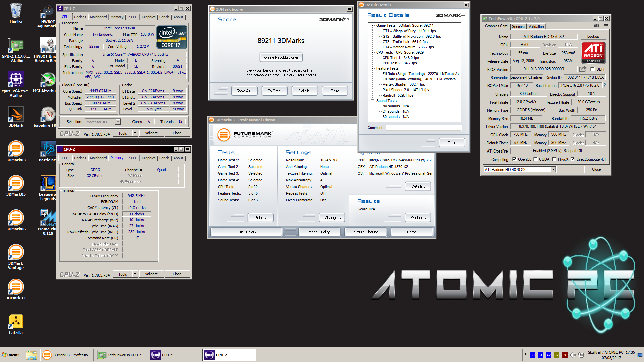Toggle the UEFI checkbox in GPU-Z
The width and height of the screenshot is (644, 362).
click(592, 69)
